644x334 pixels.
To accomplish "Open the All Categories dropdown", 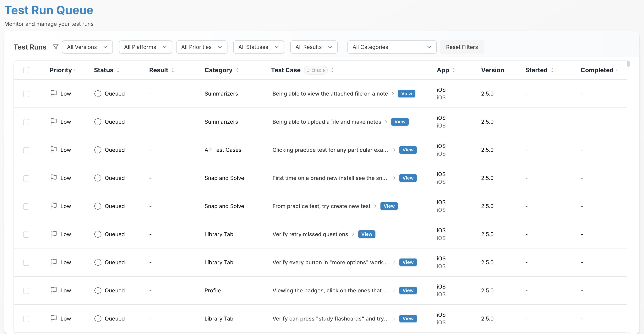I will tap(392, 47).
